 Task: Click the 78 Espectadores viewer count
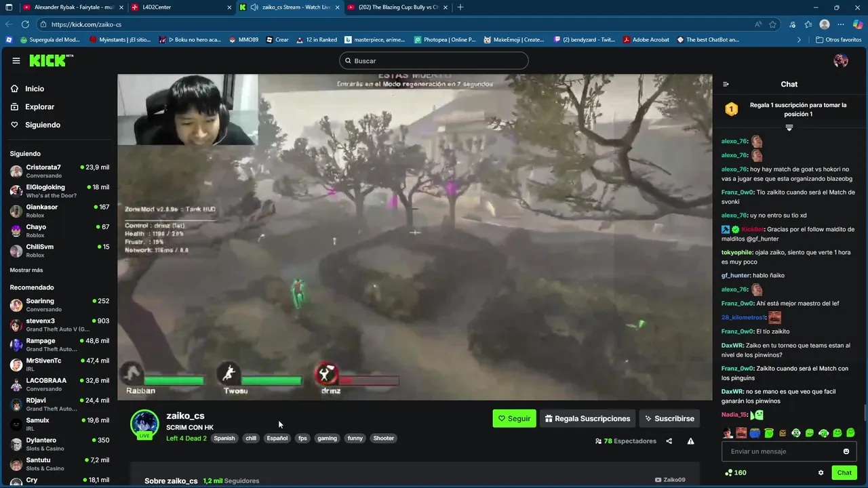tap(625, 441)
